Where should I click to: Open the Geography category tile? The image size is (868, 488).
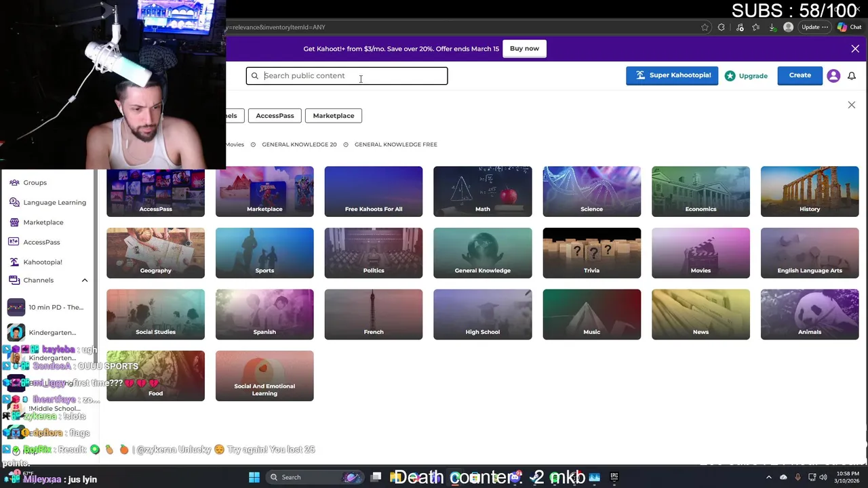(x=155, y=253)
